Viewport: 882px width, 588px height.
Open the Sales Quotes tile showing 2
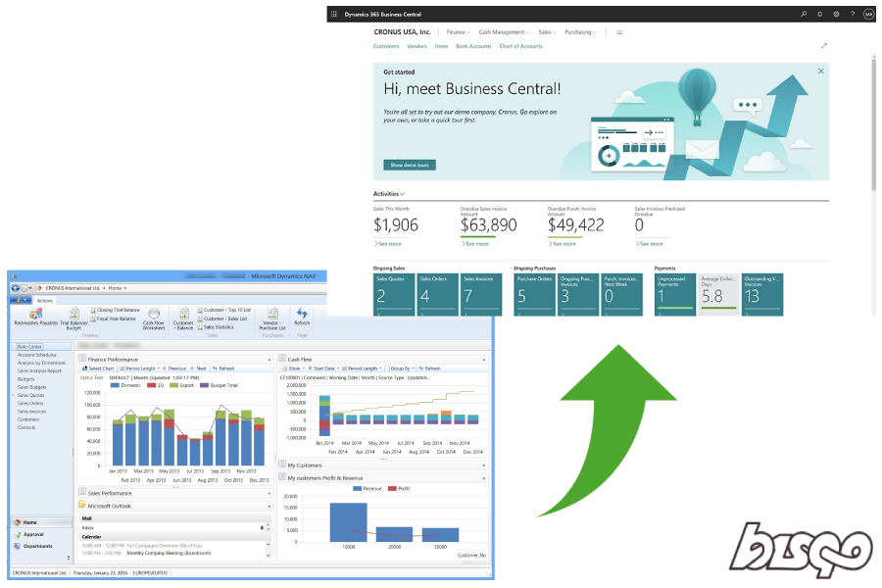click(x=393, y=293)
